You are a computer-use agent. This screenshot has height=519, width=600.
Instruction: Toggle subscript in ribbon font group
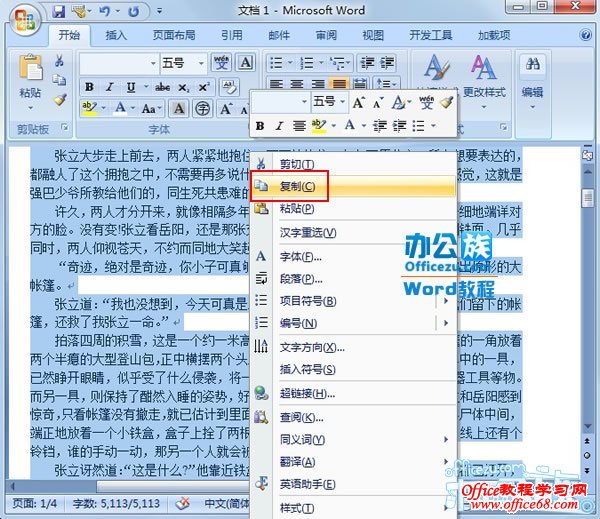pos(183,87)
